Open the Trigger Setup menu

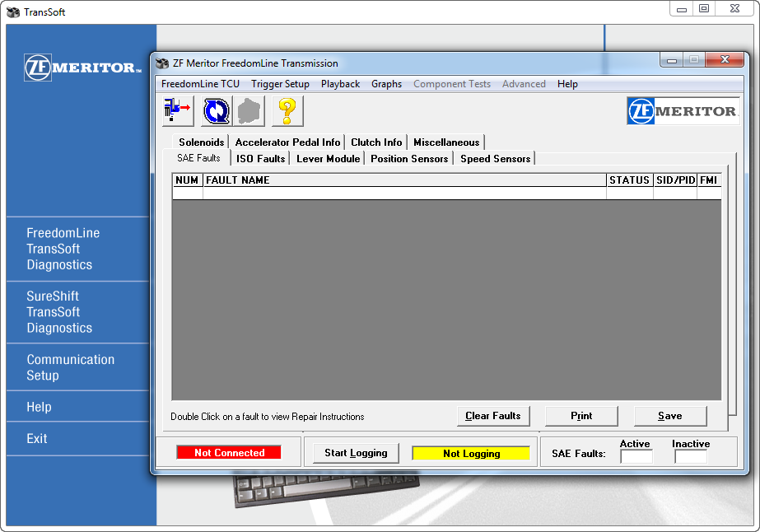pyautogui.click(x=280, y=84)
